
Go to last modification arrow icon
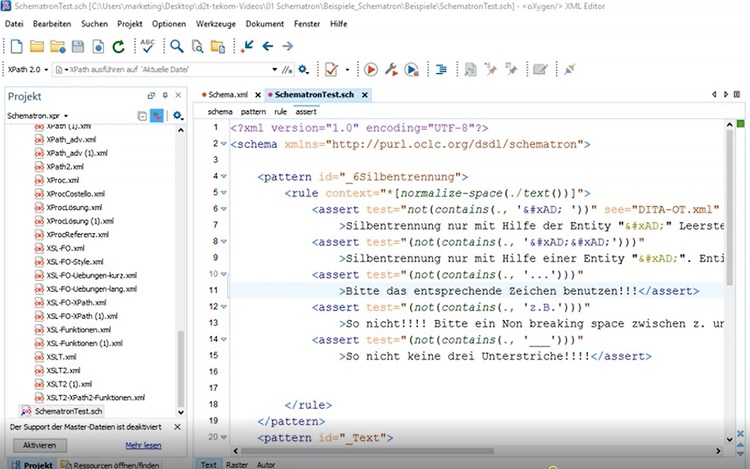point(247,46)
